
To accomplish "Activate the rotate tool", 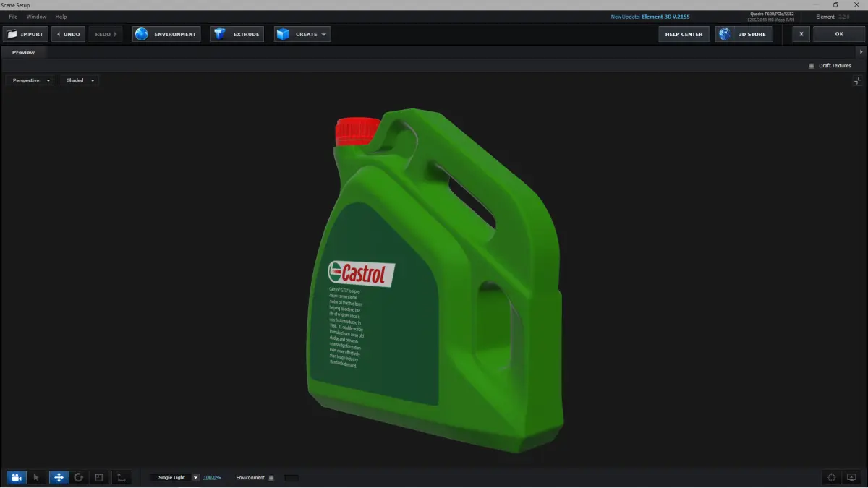I will point(79,477).
